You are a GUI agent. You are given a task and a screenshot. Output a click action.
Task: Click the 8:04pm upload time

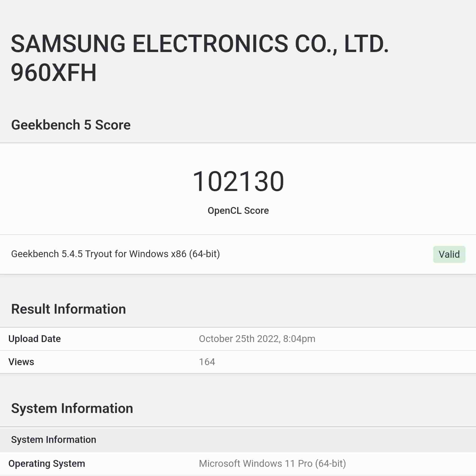coord(299,339)
